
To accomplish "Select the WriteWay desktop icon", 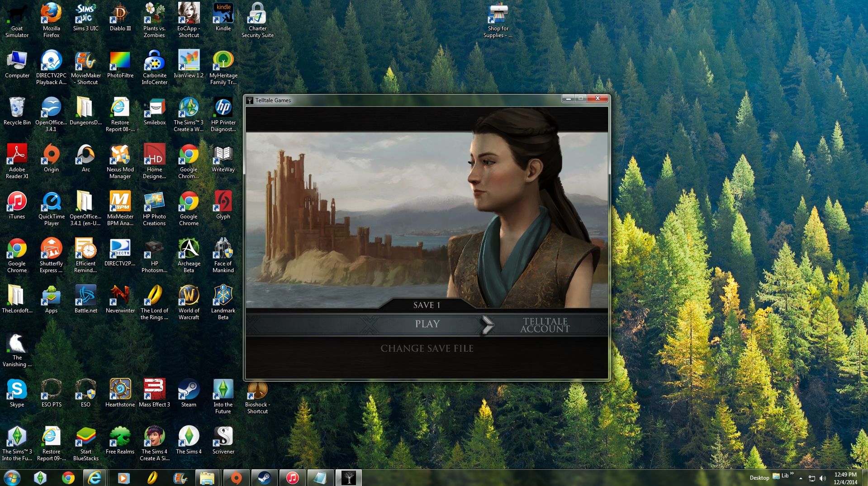I will point(223,158).
